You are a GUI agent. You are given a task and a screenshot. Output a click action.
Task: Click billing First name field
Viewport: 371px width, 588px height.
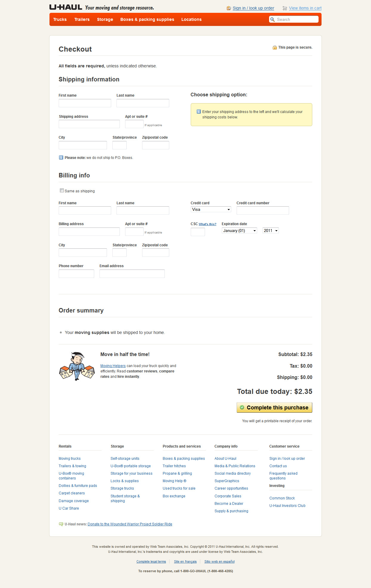pyautogui.click(x=85, y=211)
